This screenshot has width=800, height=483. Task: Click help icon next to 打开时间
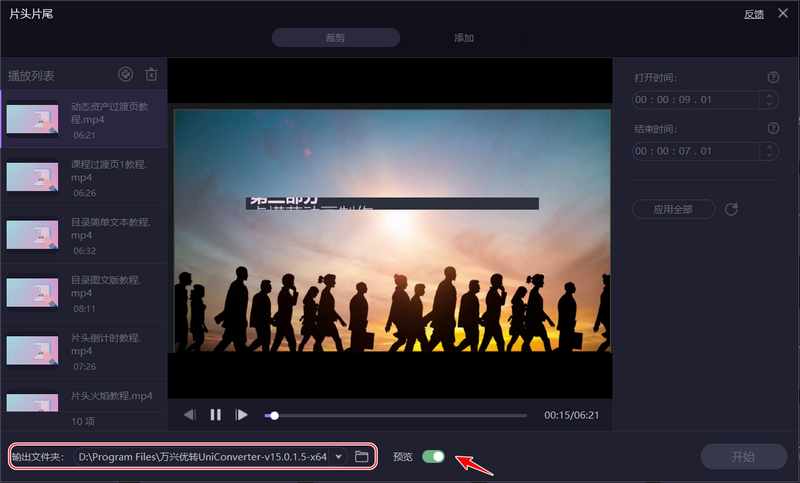pos(772,77)
